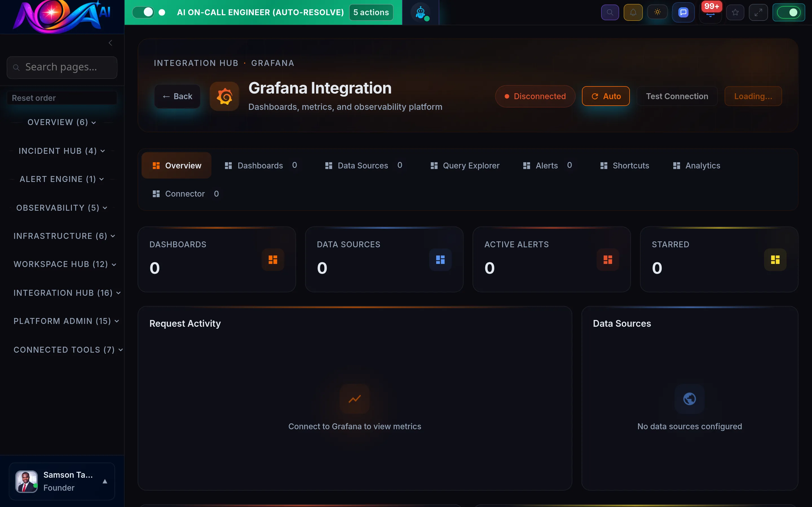
Task: Collapse the Integration Hub section
Action: click(x=66, y=293)
